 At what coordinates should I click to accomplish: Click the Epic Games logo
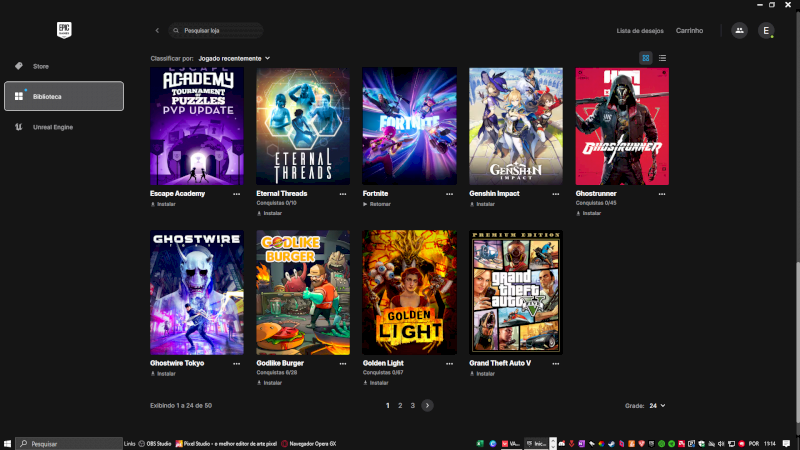[64, 31]
